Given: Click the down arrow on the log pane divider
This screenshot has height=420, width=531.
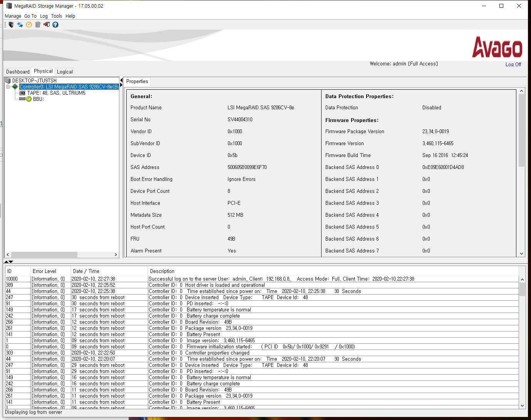Looking at the screenshot, I should [11, 262].
